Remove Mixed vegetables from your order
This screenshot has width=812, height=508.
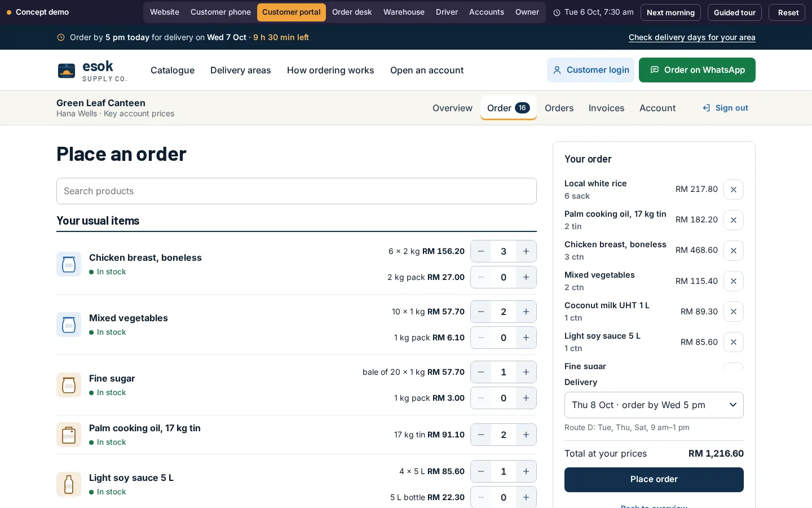point(734,281)
